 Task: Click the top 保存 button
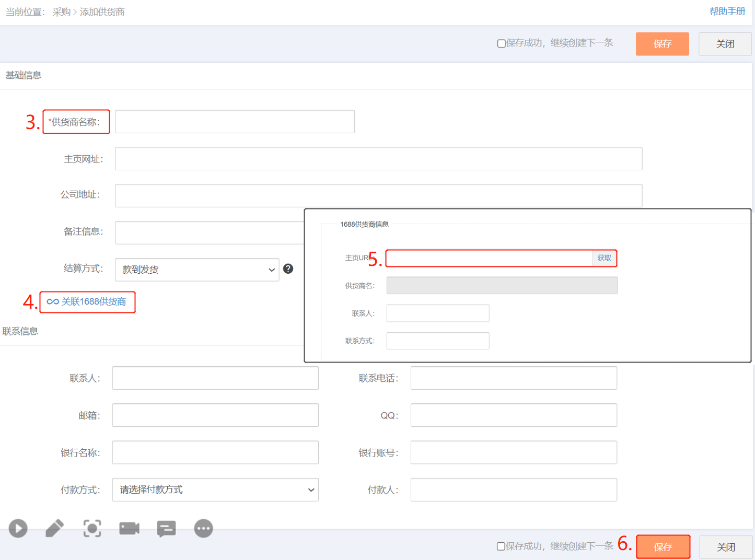pyautogui.click(x=663, y=44)
